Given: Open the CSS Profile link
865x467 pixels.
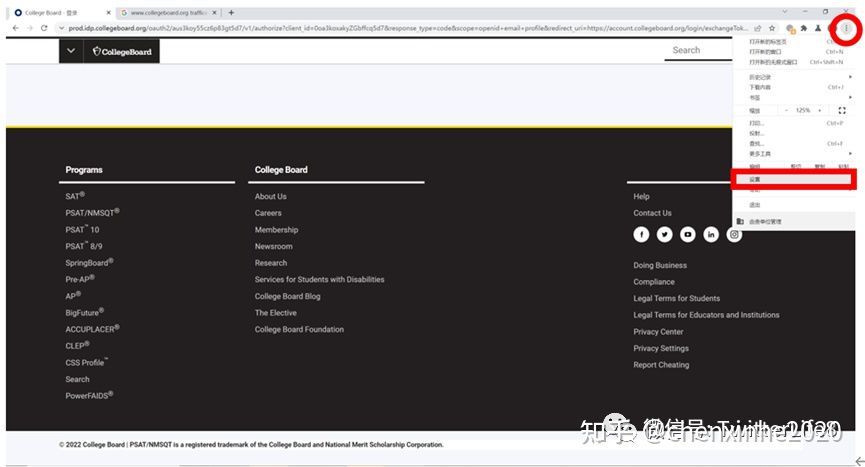Looking at the screenshot, I should (x=86, y=362).
